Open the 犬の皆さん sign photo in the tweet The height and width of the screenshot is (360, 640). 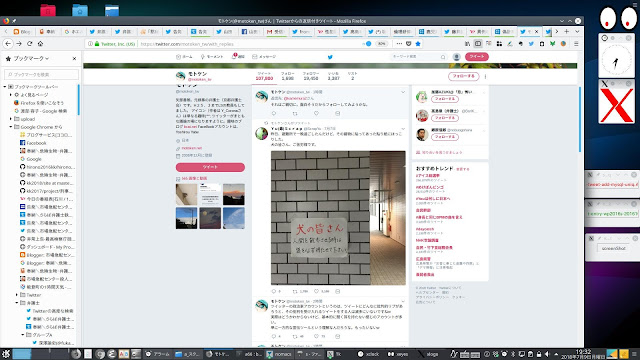(338, 218)
